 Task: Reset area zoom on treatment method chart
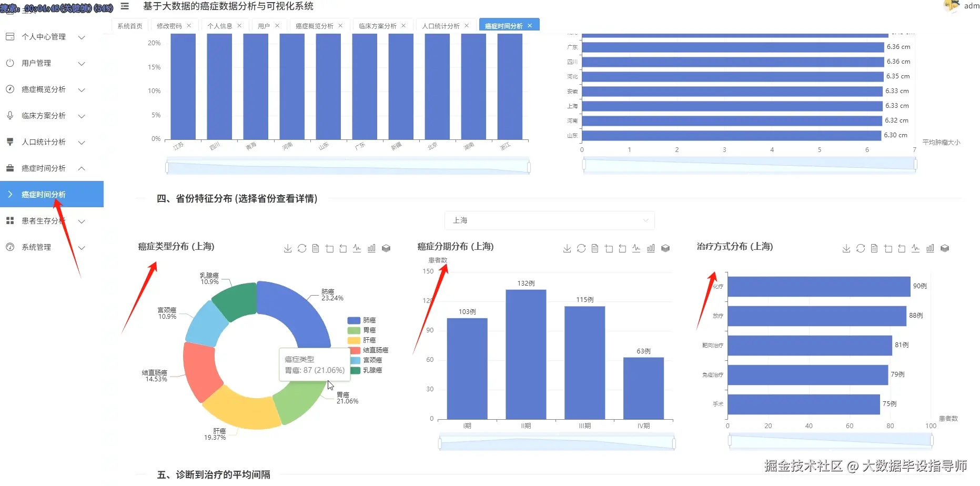902,248
